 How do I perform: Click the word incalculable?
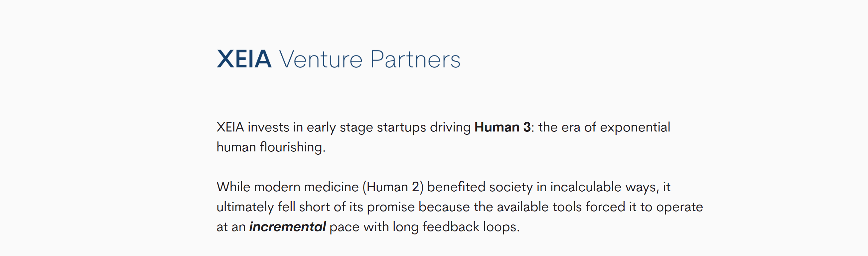(x=586, y=187)
